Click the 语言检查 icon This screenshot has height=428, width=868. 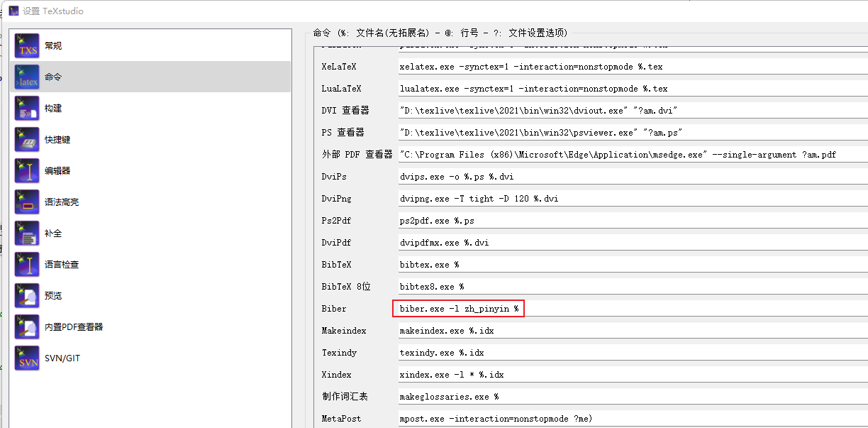(28, 264)
